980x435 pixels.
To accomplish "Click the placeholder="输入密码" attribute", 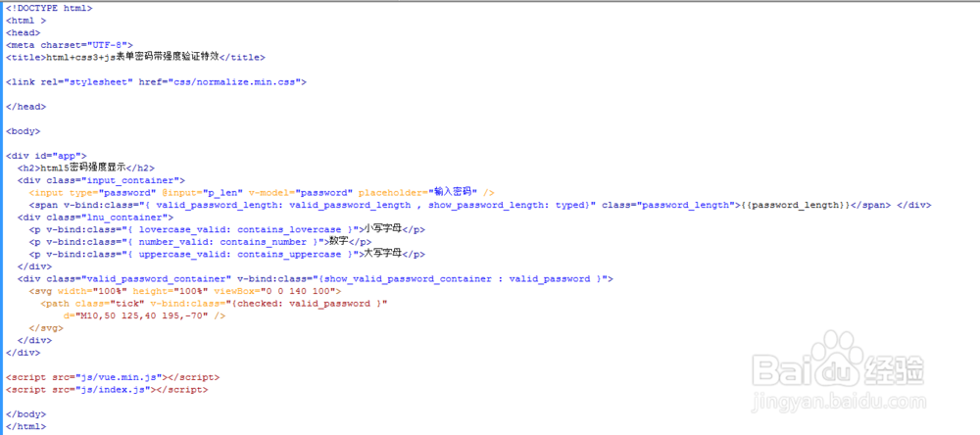I will [x=418, y=192].
